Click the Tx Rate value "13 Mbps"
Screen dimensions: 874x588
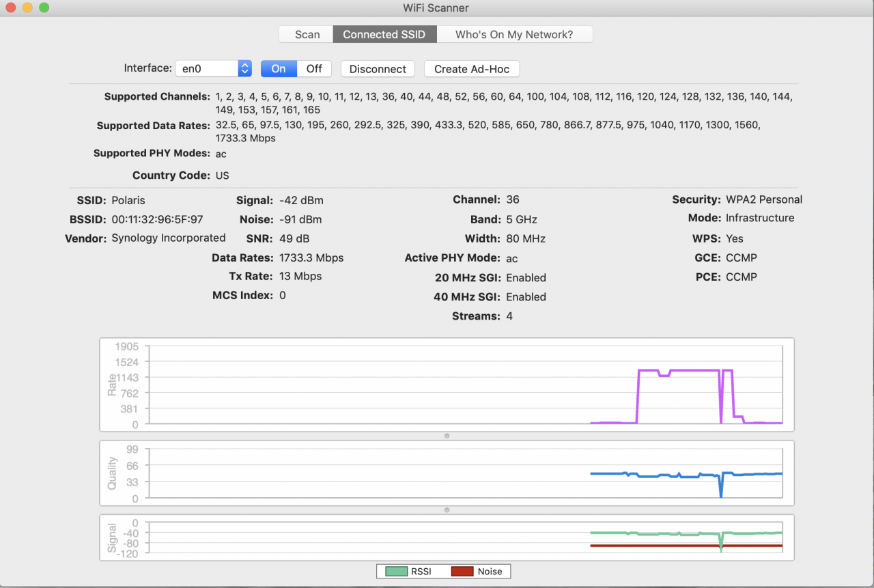pos(300,276)
